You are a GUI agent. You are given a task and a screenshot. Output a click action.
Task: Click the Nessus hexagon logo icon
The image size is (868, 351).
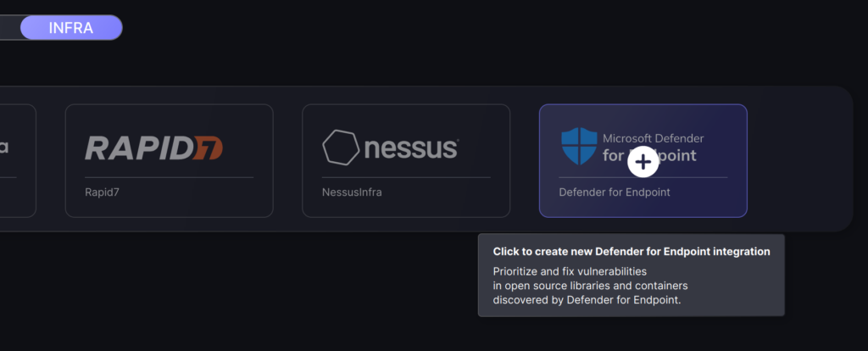[x=341, y=148]
